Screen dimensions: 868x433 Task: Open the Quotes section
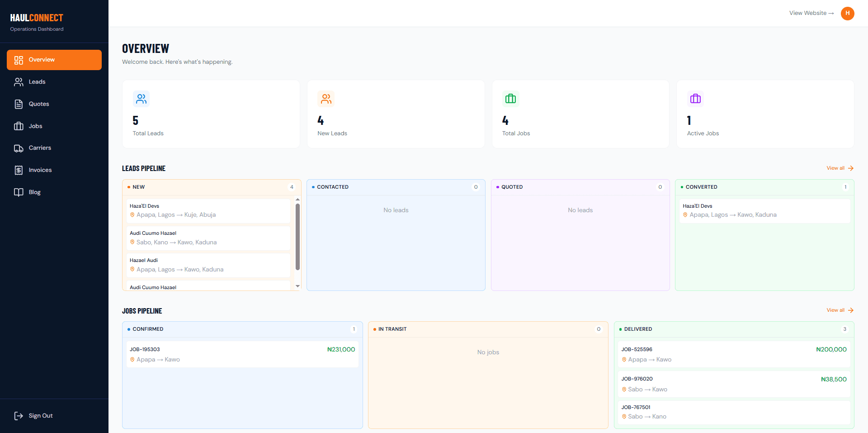tap(54, 104)
